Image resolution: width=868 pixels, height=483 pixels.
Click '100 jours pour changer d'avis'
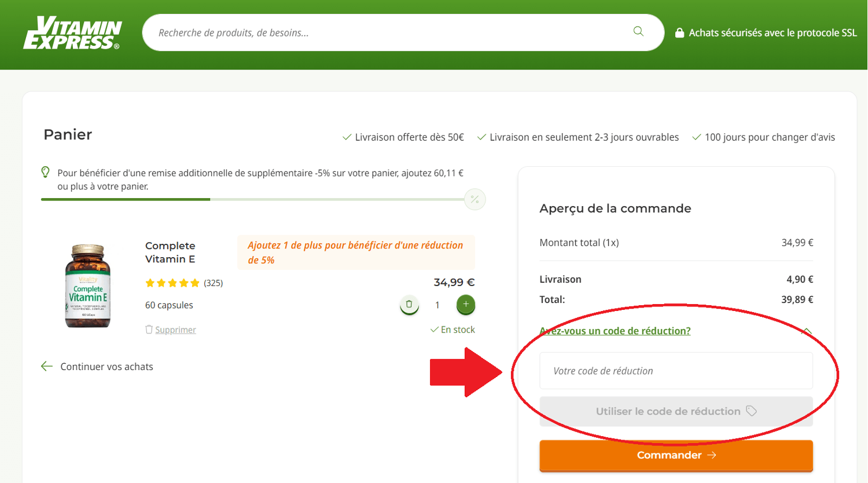click(770, 137)
